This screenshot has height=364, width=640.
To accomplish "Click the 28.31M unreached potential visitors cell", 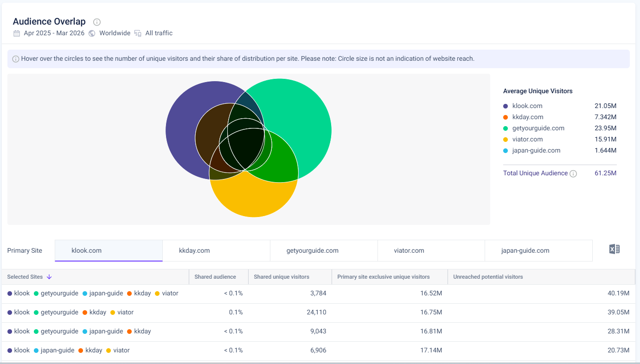I will point(619,332).
